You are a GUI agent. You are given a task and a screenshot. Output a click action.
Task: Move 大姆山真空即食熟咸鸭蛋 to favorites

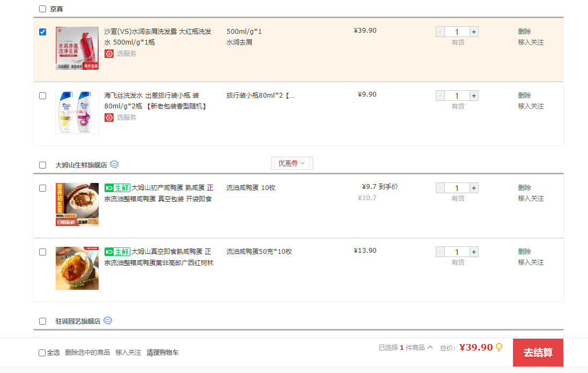pos(531,262)
